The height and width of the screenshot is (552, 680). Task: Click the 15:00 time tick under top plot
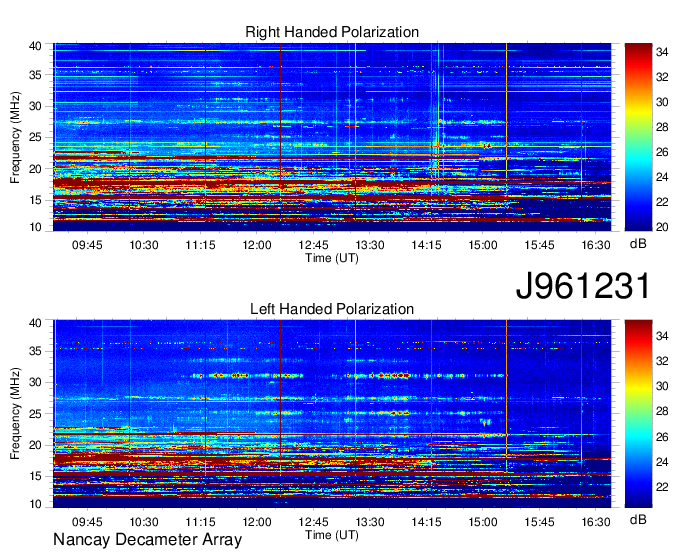coord(483,245)
